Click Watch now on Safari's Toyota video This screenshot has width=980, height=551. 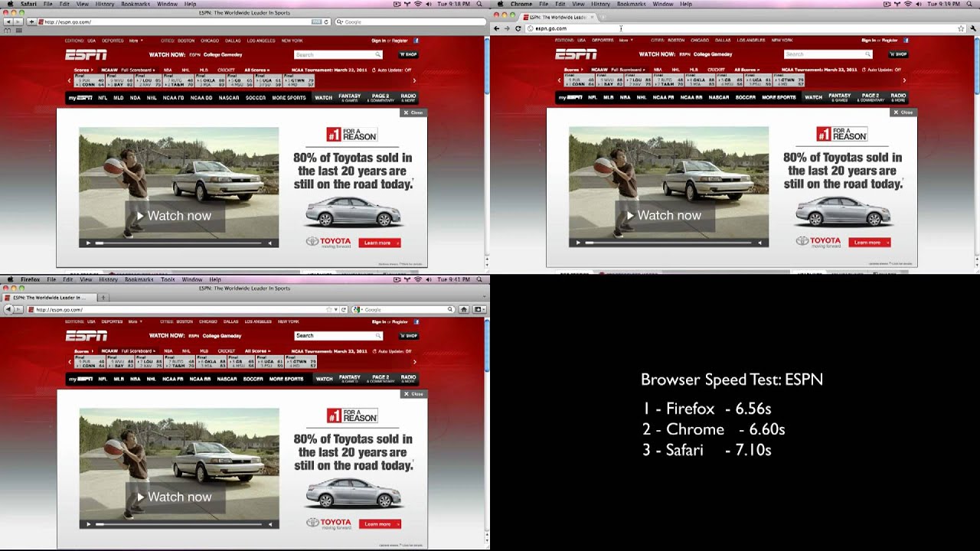tap(175, 216)
